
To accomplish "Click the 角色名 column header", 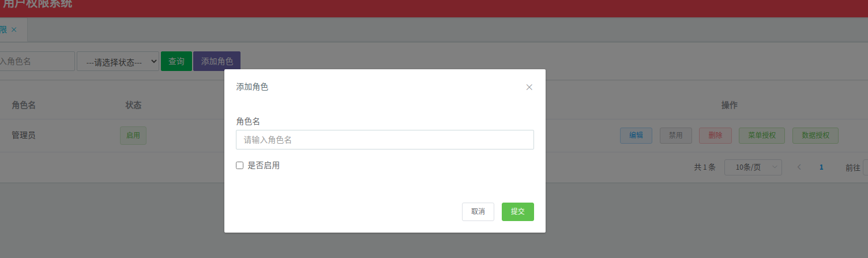I will point(24,105).
